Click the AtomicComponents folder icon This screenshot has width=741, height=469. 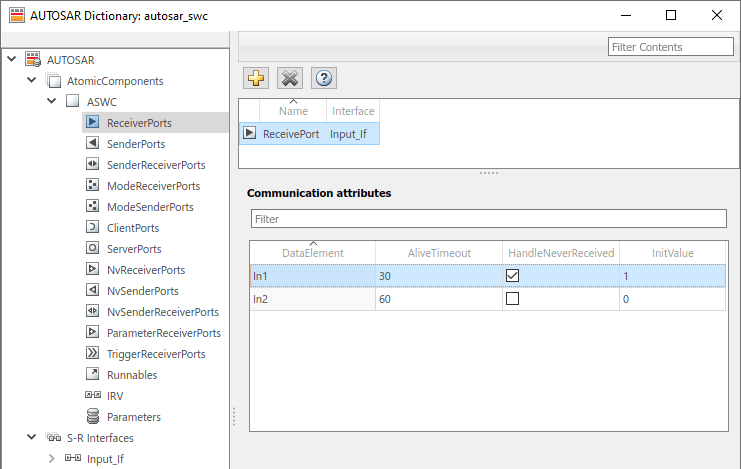(53, 80)
